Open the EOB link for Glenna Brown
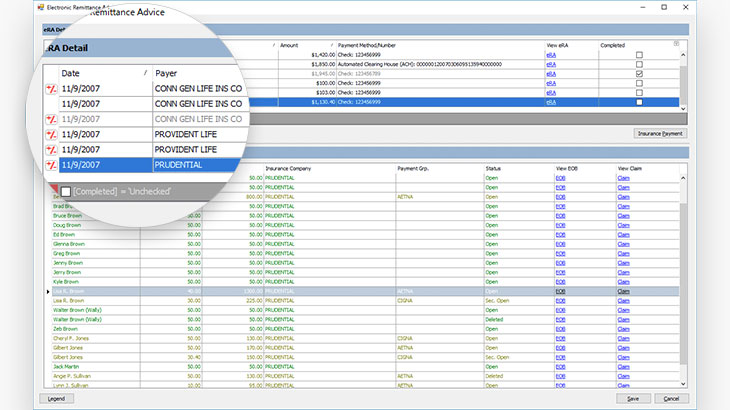 point(560,244)
